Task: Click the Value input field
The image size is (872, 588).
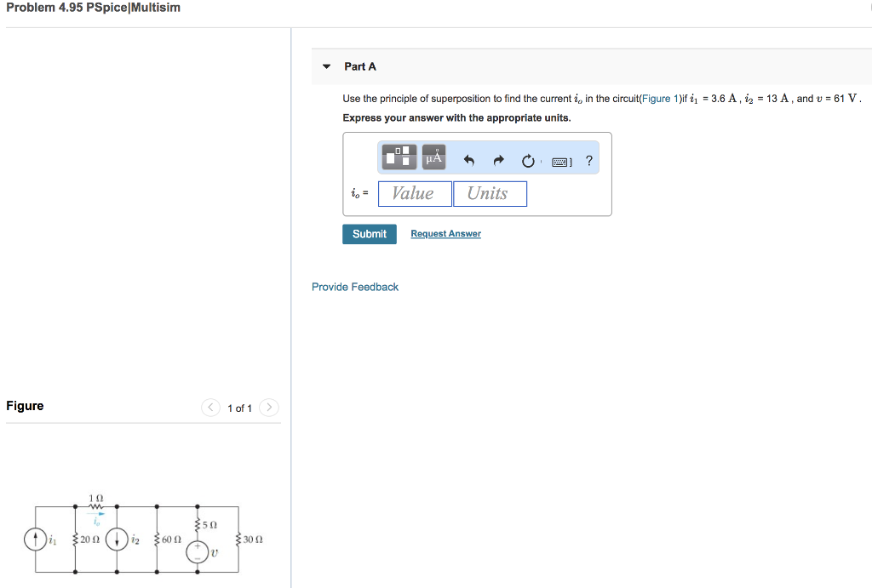Action: (415, 193)
